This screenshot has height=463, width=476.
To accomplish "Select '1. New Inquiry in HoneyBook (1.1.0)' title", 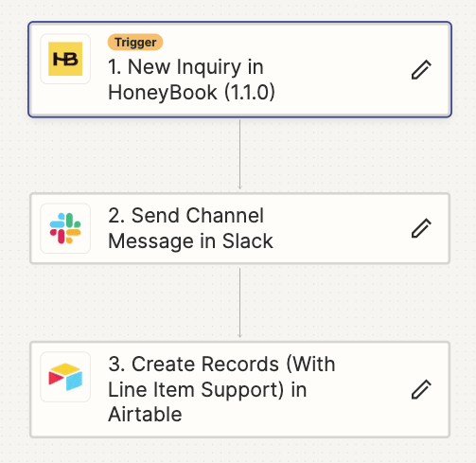I will 191,80.
